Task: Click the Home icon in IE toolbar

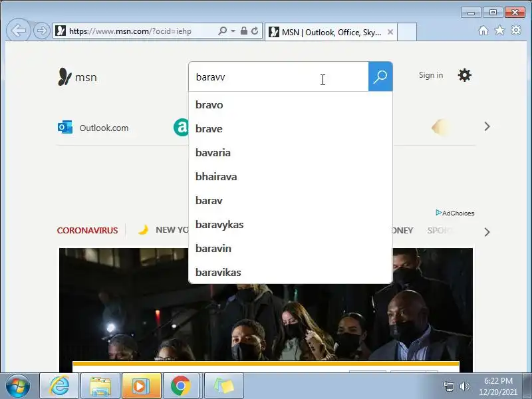Action: coord(483,31)
